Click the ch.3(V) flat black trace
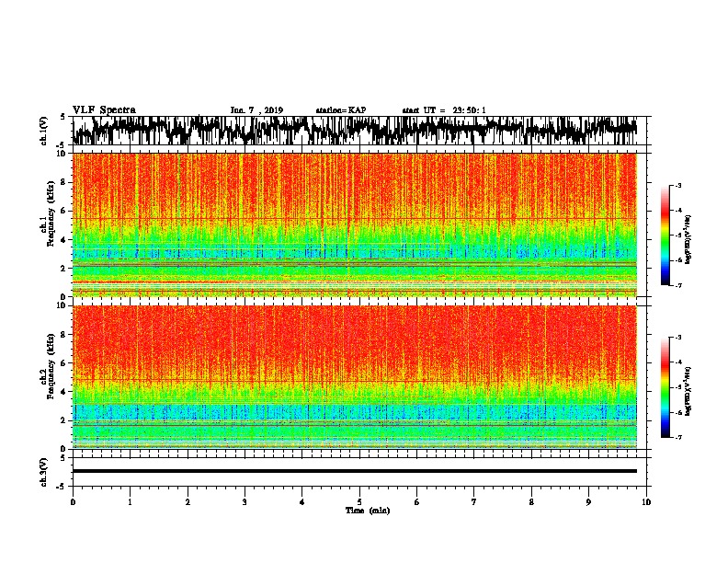The width and height of the screenshot is (728, 563). click(355, 471)
